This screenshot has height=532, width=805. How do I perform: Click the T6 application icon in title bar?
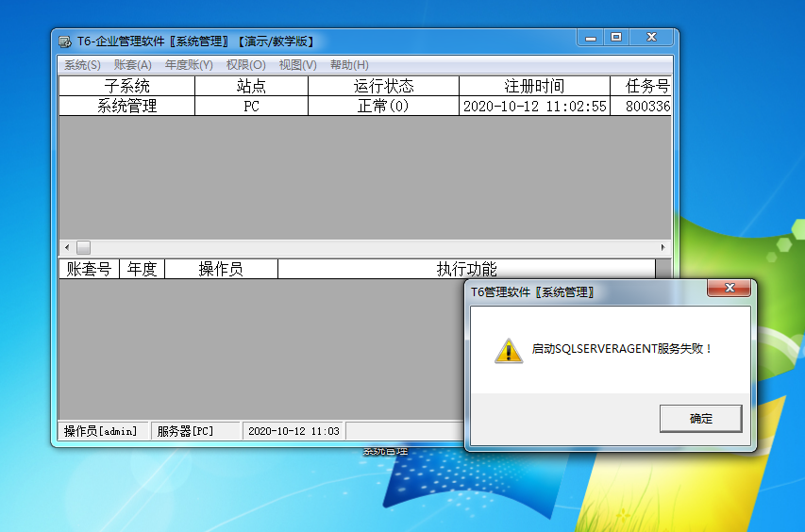click(x=65, y=42)
